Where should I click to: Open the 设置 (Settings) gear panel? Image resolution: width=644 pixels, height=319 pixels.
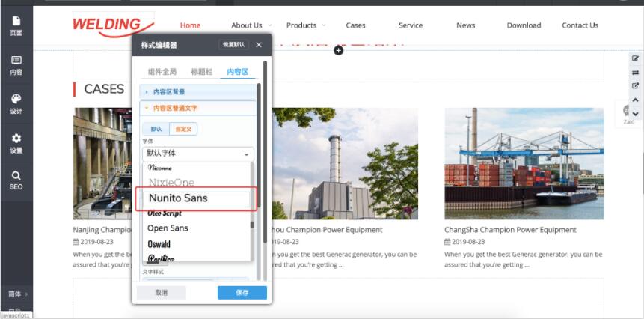(x=16, y=142)
